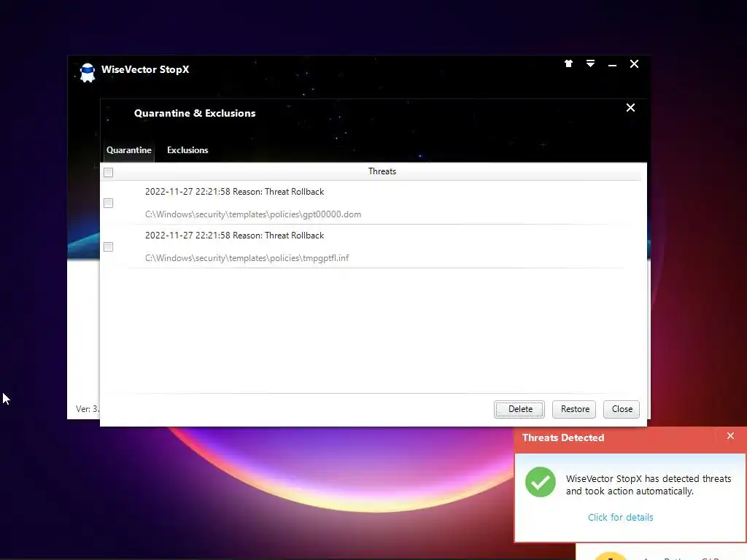The image size is (747, 560).
Task: Click the Close button at bottom
Action: (x=622, y=409)
